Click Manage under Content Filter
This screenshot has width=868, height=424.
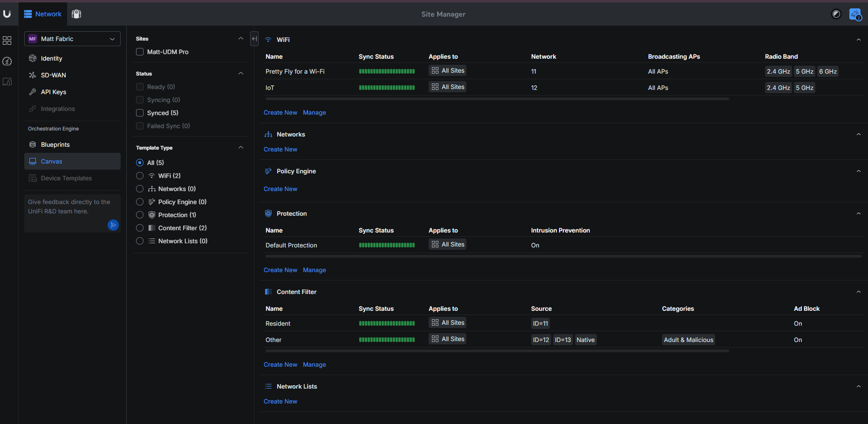coord(314,364)
